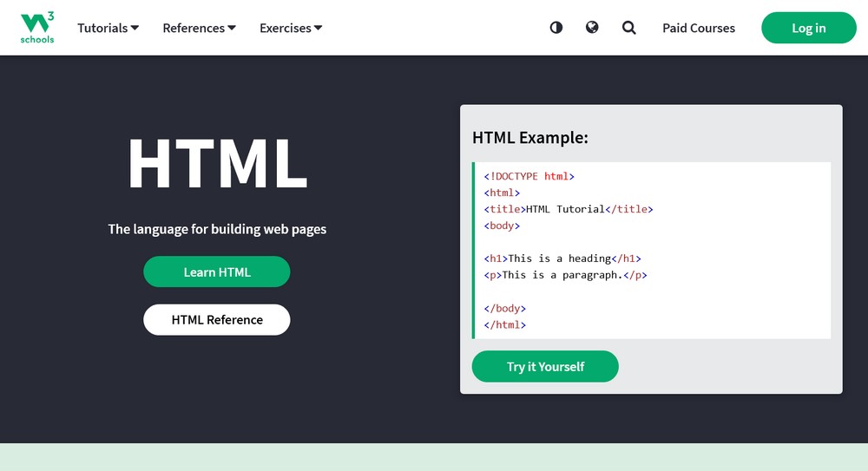Open the search magnifier icon
This screenshot has width=868, height=471.
(628, 28)
